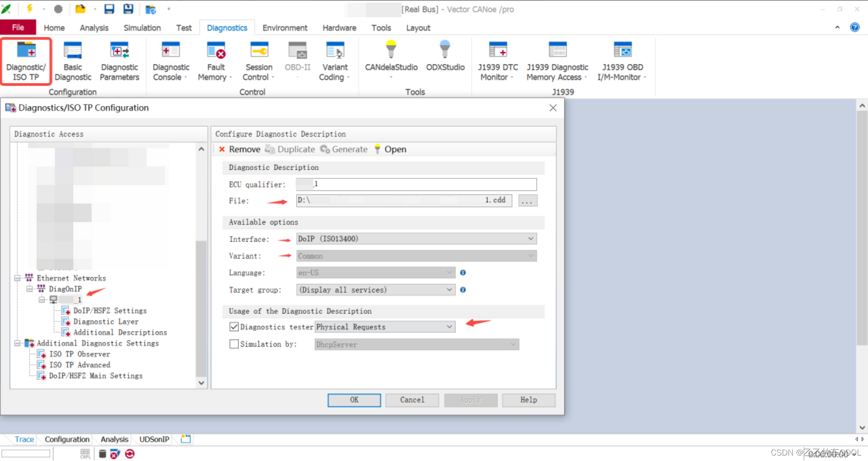Switch to the Simulation ribbon tab
Image resolution: width=868 pixels, height=461 pixels.
pos(142,28)
